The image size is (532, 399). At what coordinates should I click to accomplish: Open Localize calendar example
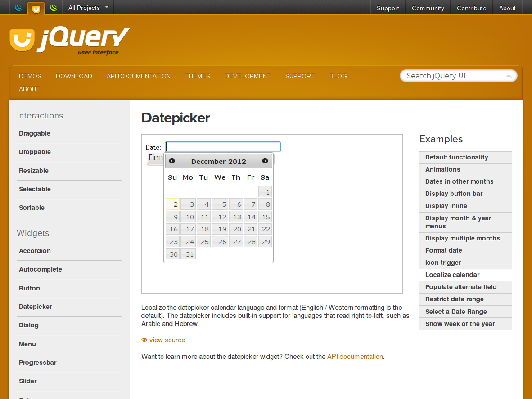point(465,275)
